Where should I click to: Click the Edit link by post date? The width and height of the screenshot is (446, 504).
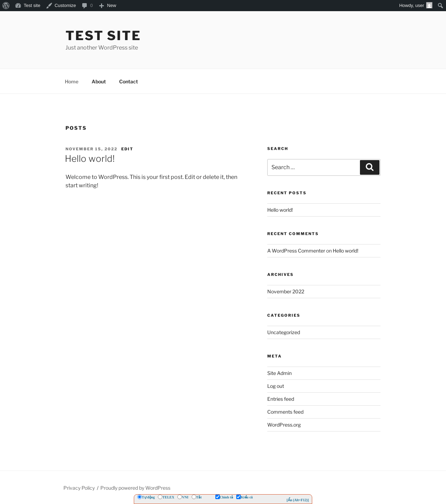click(127, 149)
